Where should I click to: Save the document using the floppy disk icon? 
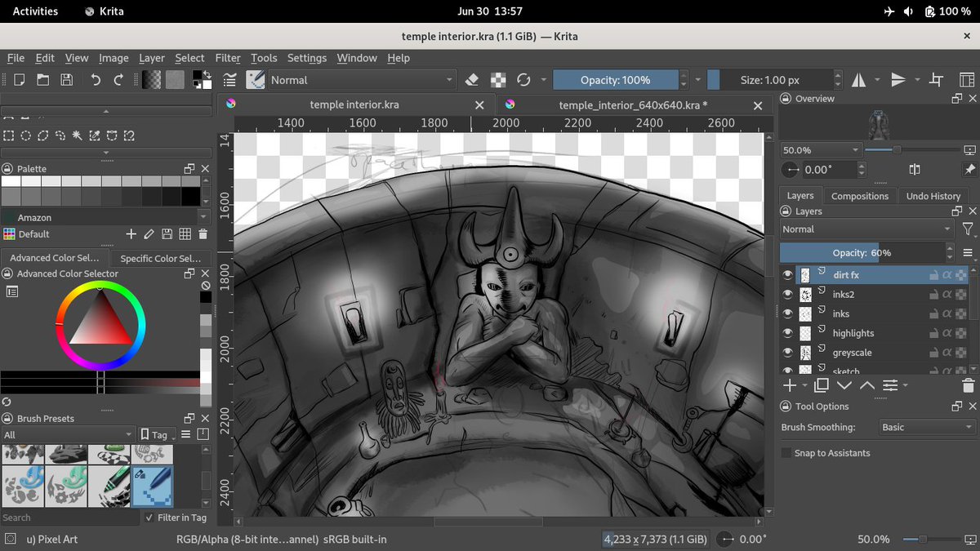point(67,80)
